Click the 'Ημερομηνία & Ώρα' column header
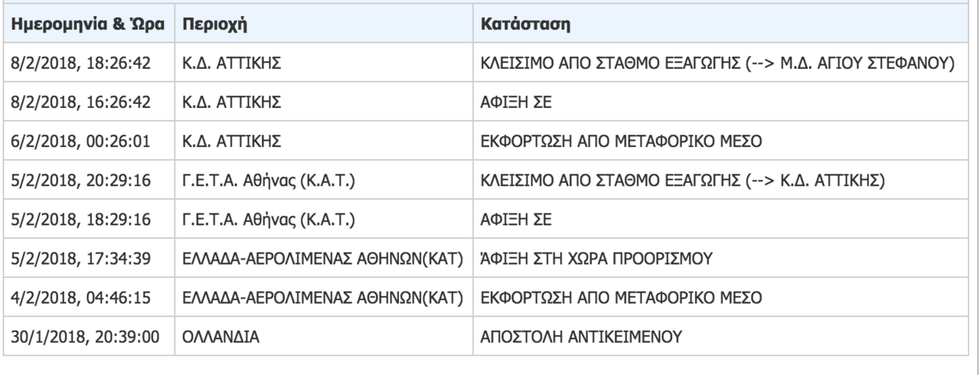980x375 pixels. click(87, 24)
